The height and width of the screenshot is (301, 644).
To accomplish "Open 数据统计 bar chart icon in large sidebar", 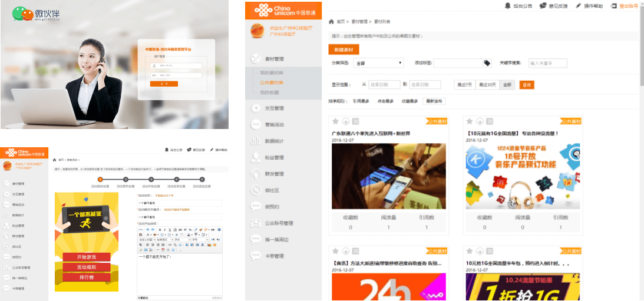I will (256, 141).
